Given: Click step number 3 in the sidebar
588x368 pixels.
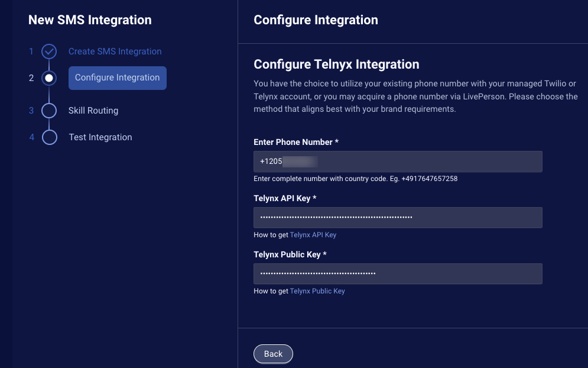Looking at the screenshot, I should point(31,111).
